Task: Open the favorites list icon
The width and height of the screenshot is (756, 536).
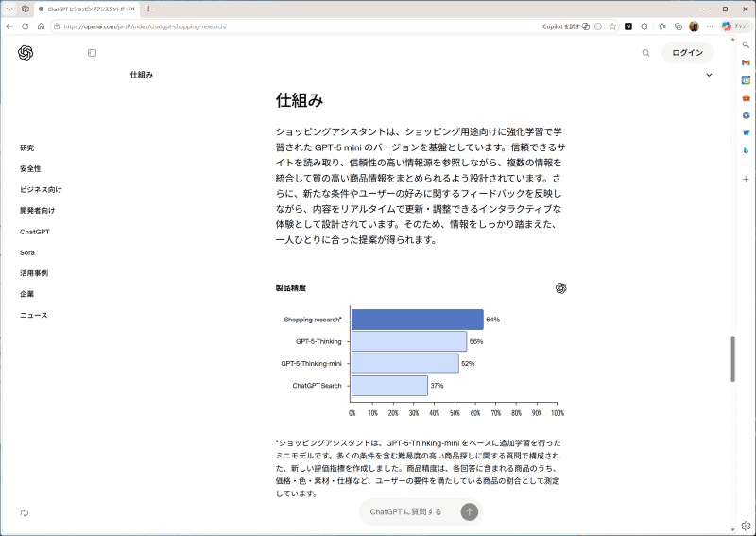Action: tap(662, 26)
